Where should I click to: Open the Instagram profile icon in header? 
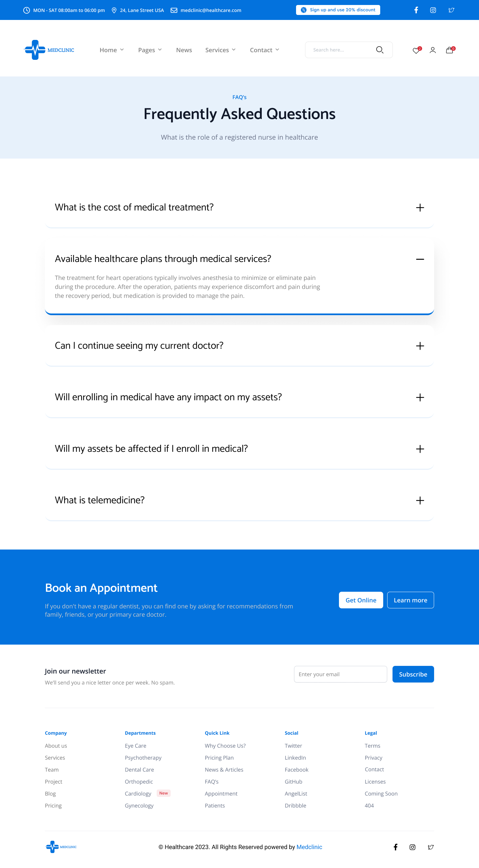433,10
